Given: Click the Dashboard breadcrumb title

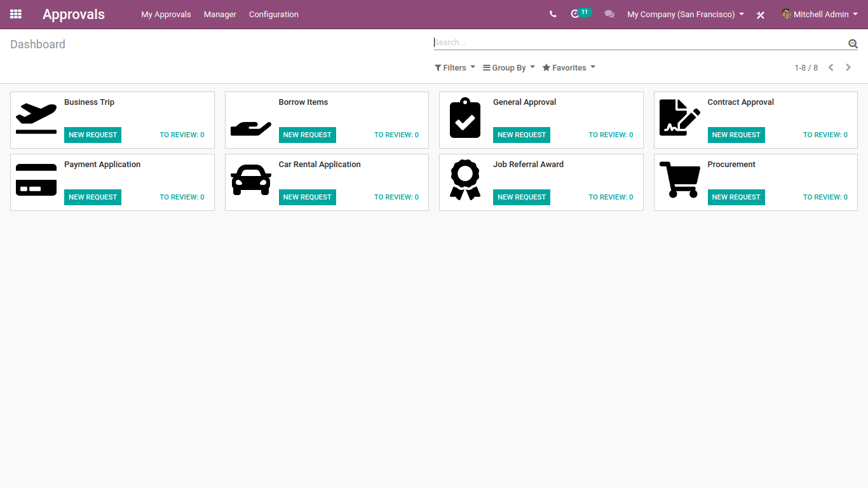Looking at the screenshot, I should point(37,44).
